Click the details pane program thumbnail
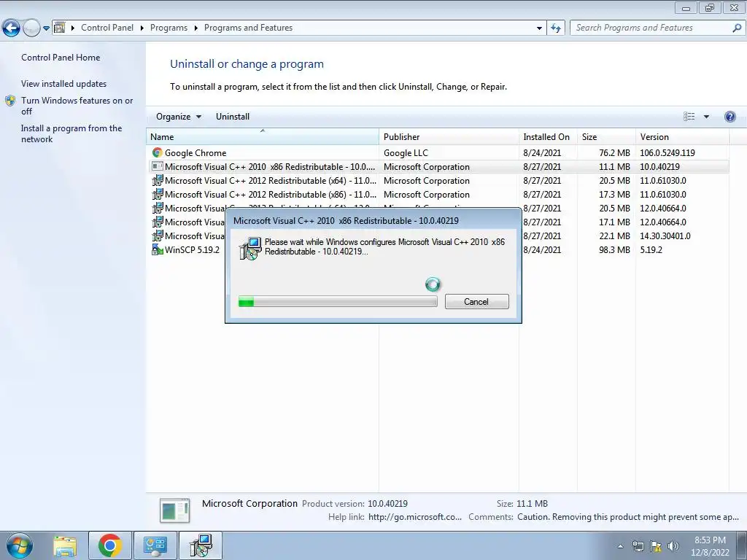The height and width of the screenshot is (560, 747). tap(175, 510)
